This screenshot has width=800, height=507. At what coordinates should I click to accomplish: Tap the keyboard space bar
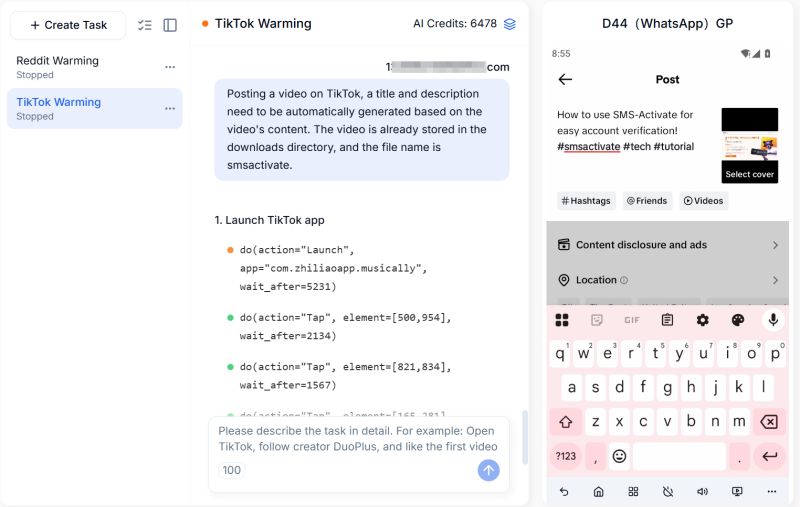click(x=679, y=456)
